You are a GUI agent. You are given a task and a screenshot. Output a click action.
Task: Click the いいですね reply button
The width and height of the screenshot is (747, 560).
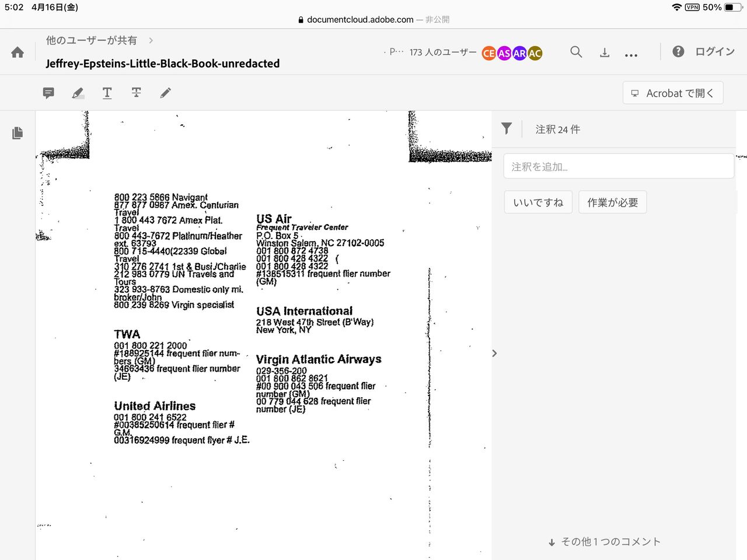coord(538,202)
